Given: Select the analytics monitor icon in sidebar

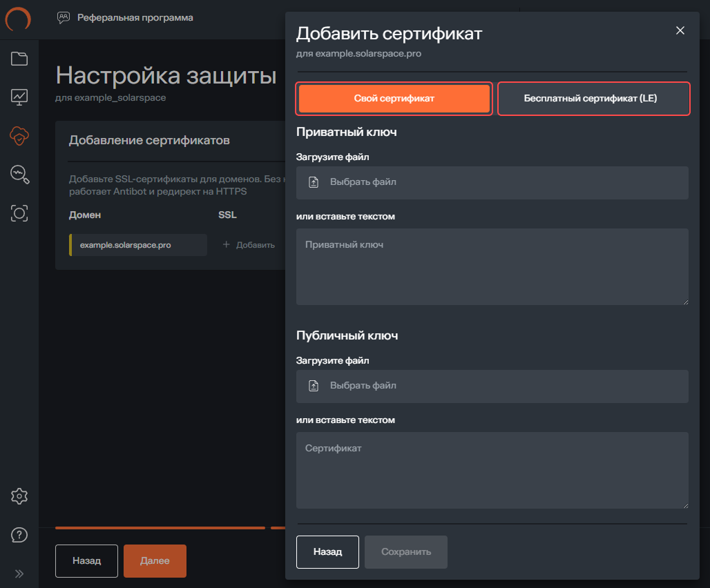Looking at the screenshot, I should [19, 97].
